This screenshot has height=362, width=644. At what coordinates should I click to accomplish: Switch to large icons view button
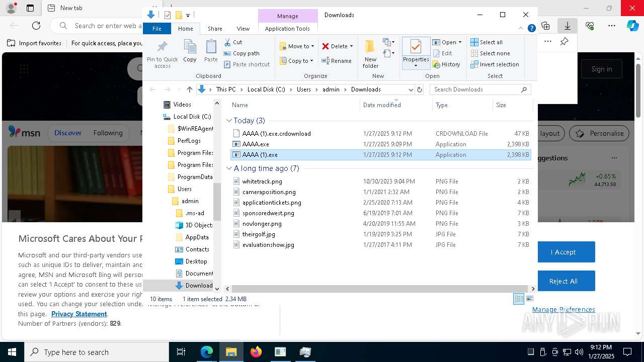click(x=529, y=299)
